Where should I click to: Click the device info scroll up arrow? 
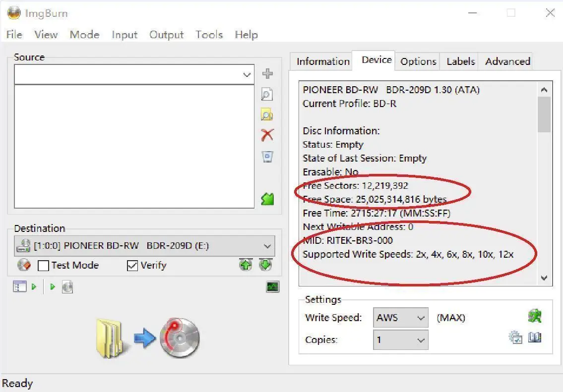pyautogui.click(x=544, y=90)
